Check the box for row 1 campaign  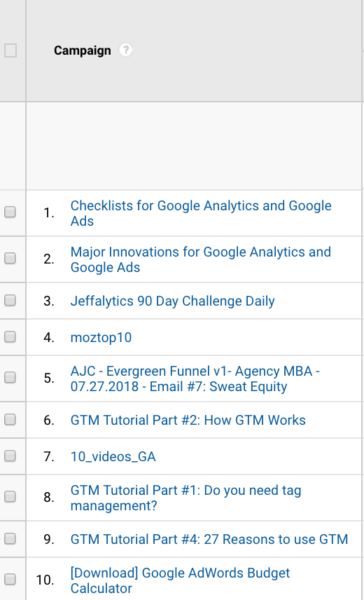tap(10, 212)
